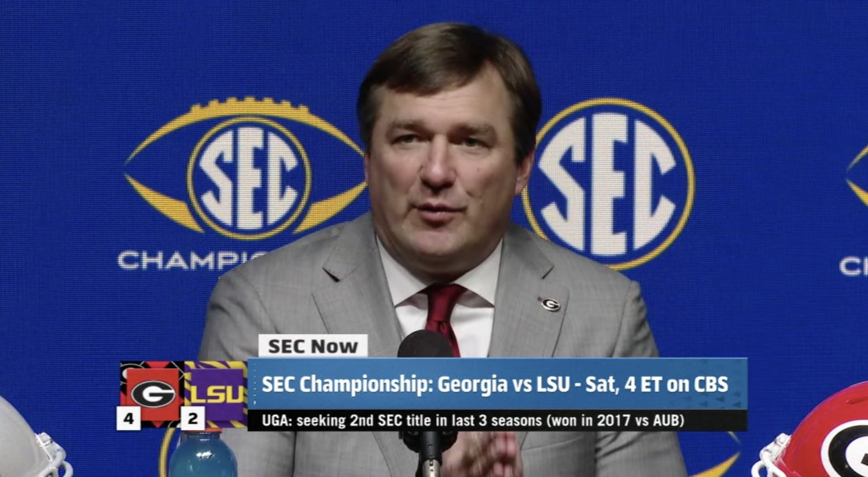Click the number 4 ranking badge
Screen dimensions: 868x477
[128, 418]
